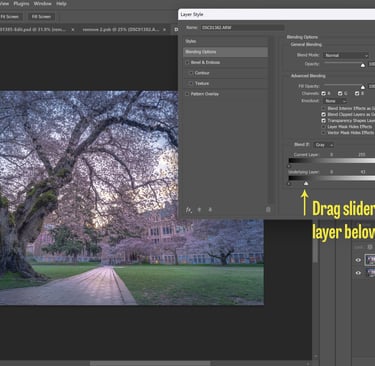375x366 pixels.
Task: Click the cherry blossom image on canvas
Action: tap(132, 198)
